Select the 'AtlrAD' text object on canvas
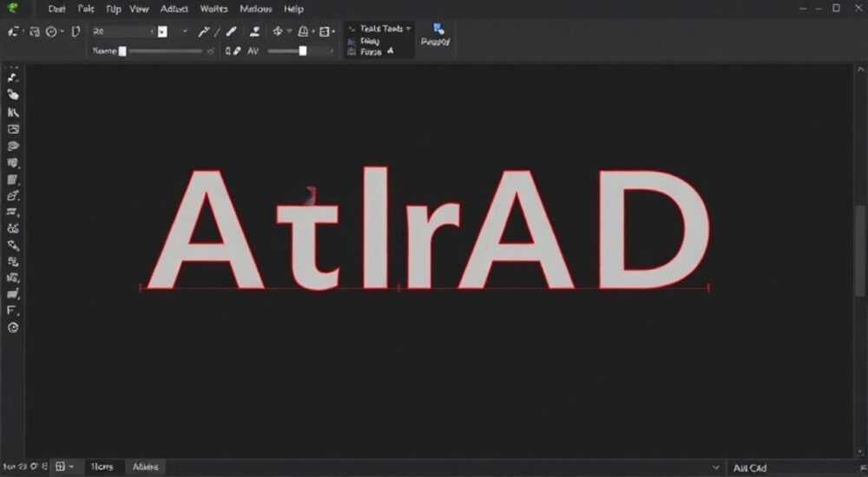This screenshot has height=477, width=868. point(429,229)
